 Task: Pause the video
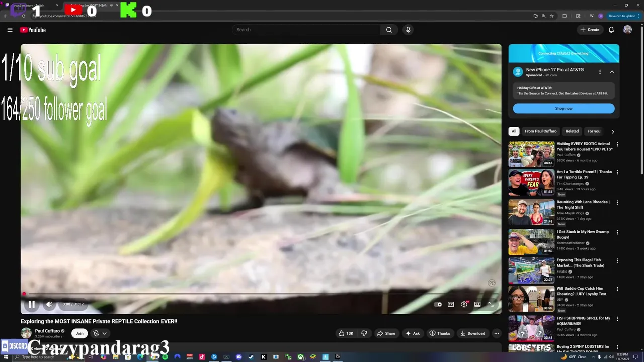click(31, 304)
